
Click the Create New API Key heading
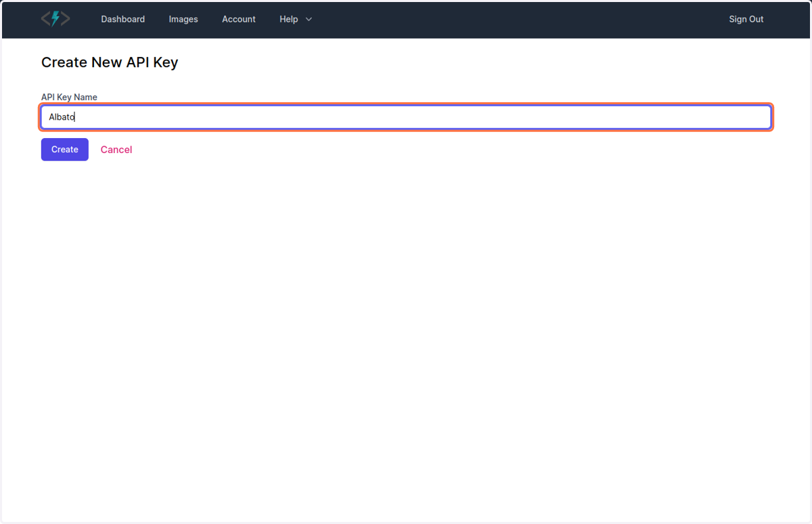(110, 62)
